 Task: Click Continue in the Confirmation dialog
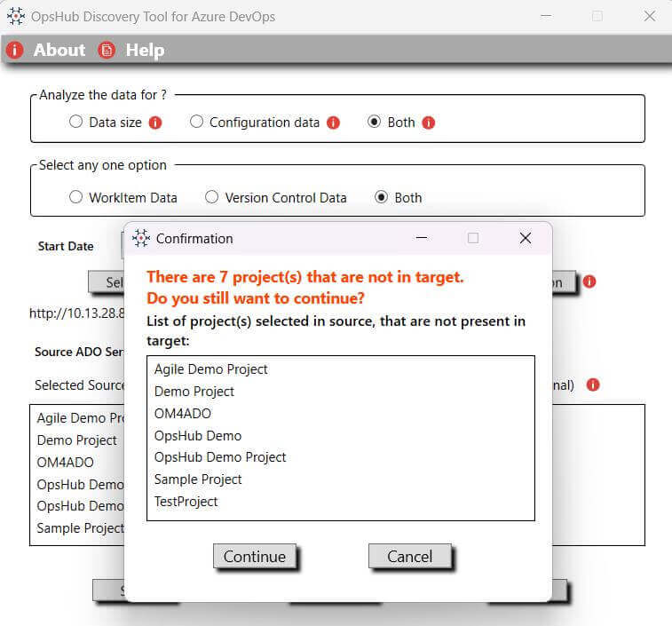(255, 557)
